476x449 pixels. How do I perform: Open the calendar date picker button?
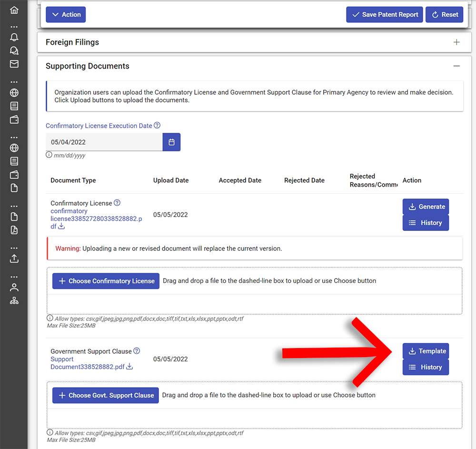pos(171,142)
